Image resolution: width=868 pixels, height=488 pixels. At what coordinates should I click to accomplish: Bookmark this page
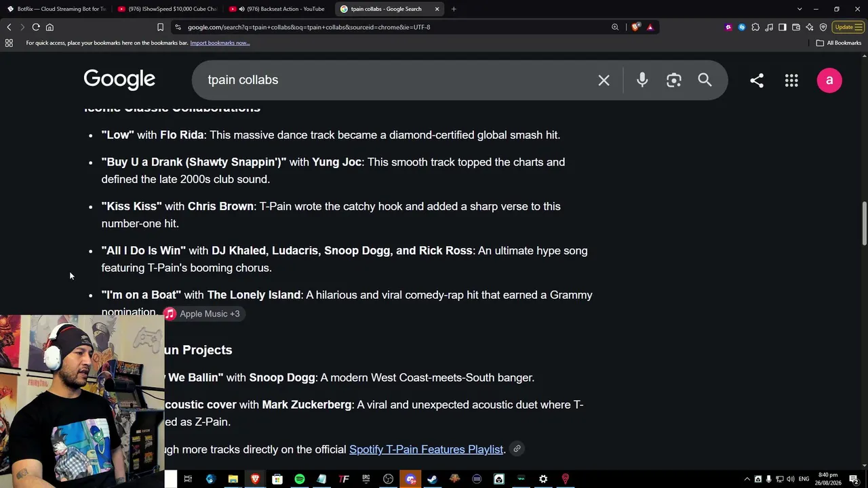(160, 27)
